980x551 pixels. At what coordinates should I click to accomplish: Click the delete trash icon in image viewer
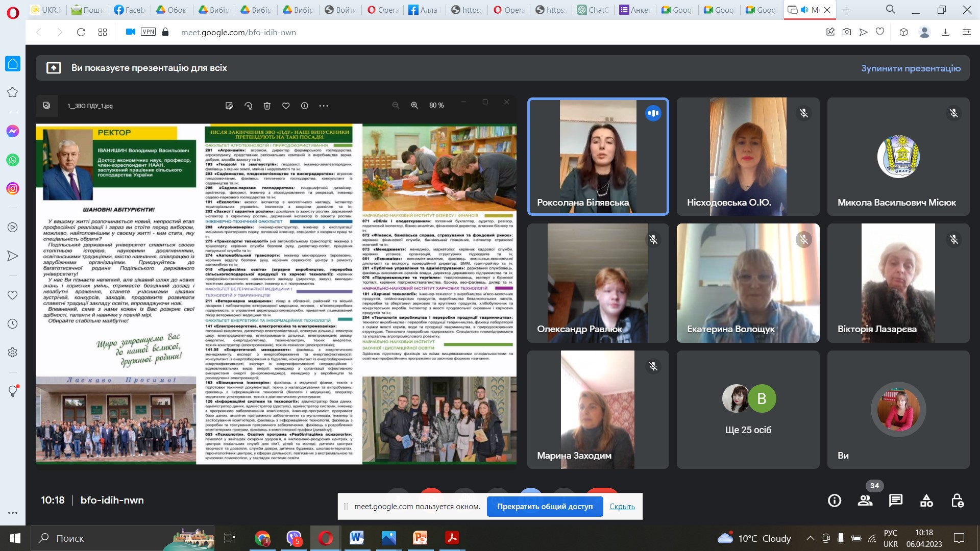267,106
